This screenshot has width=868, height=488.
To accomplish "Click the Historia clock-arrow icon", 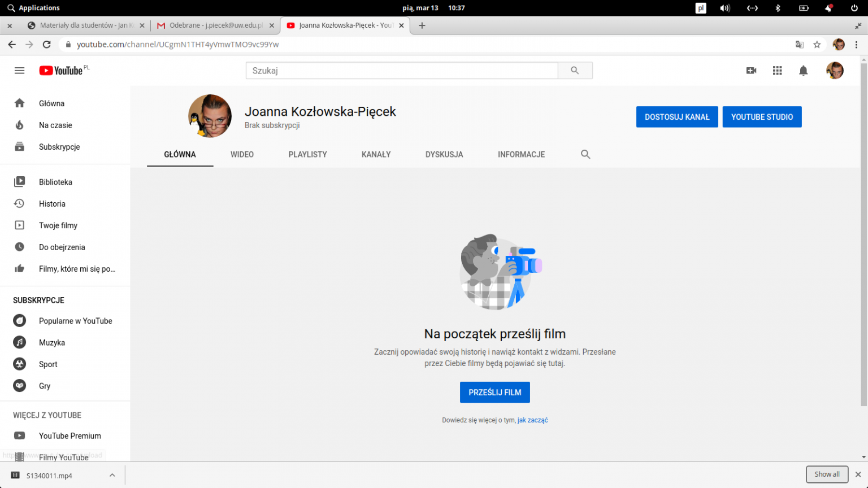I will (x=20, y=203).
